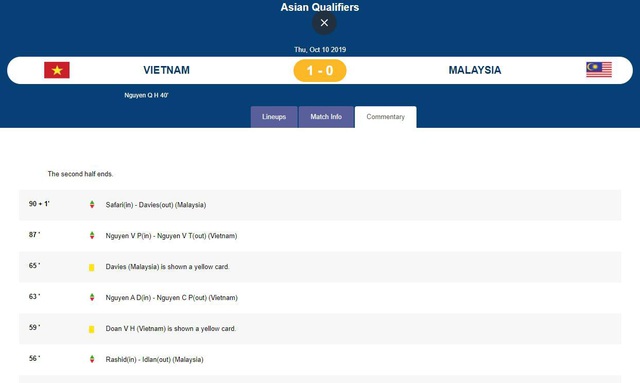Click the substitution icon at 56'
The height and width of the screenshot is (383, 640).
92,359
